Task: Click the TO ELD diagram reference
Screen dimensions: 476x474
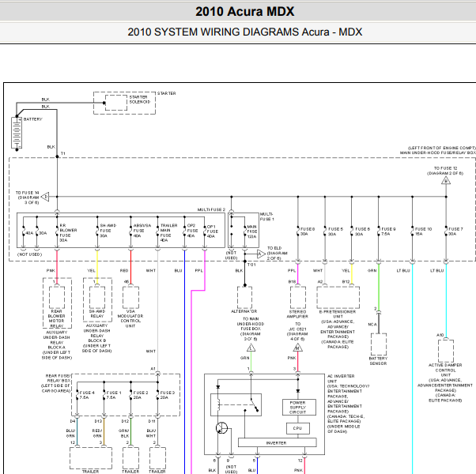Action: click(278, 254)
